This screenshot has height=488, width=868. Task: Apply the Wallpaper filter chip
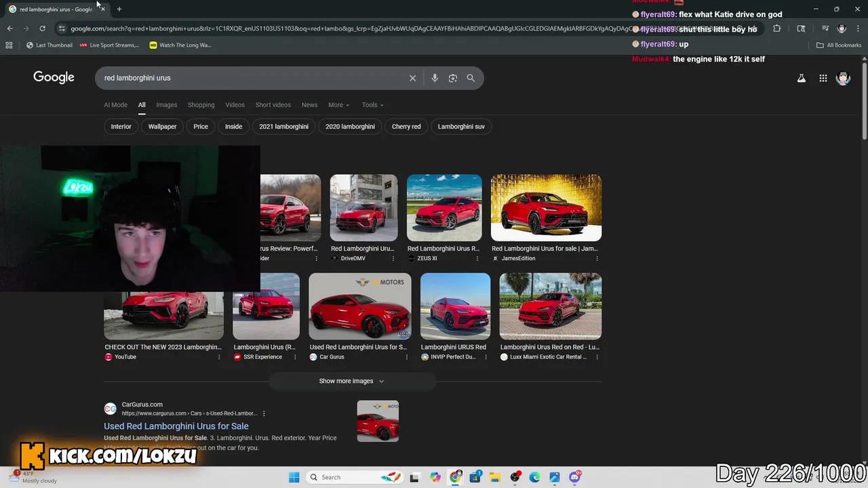coord(162,127)
